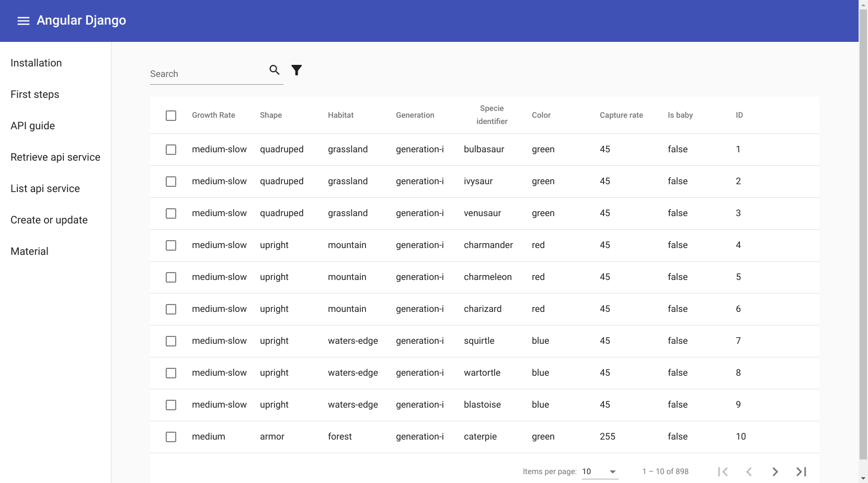Click the search magnifier icon
Screen dimensions: 868x483
(x=274, y=70)
